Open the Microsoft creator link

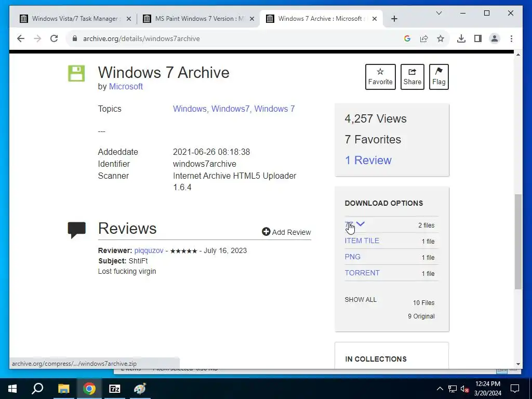[x=126, y=87]
